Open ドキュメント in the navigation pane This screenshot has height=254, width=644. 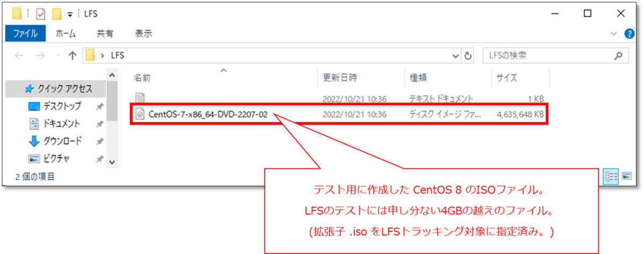(62, 124)
